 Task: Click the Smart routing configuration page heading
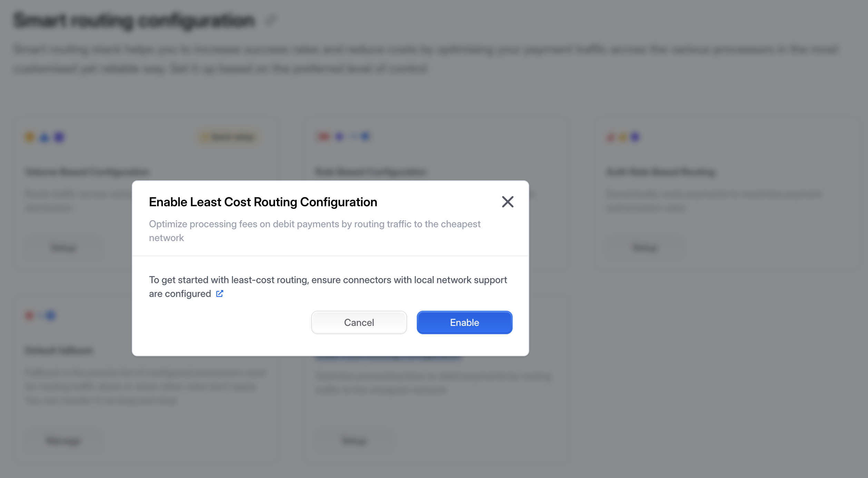(134, 20)
